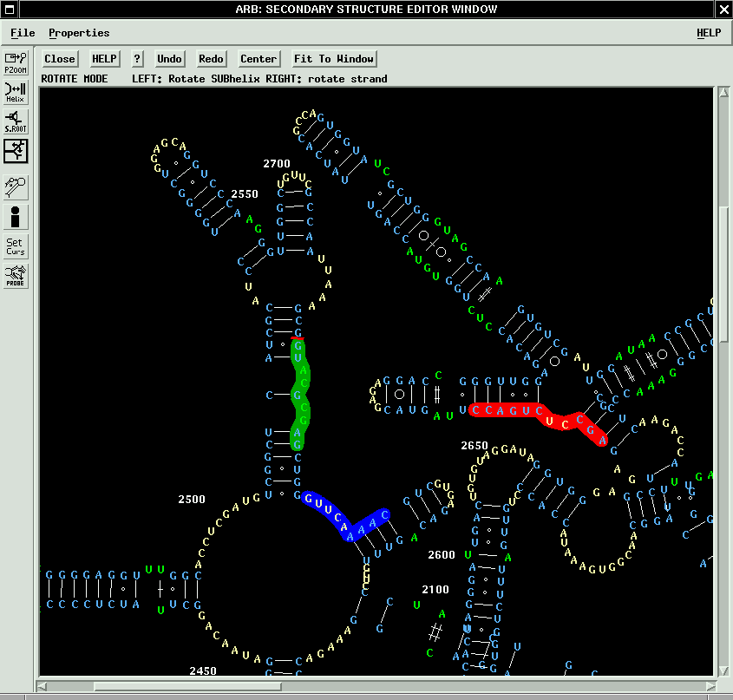733x700 pixels.
Task: Open the info 'i' icon in sidebar
Action: tap(16, 217)
